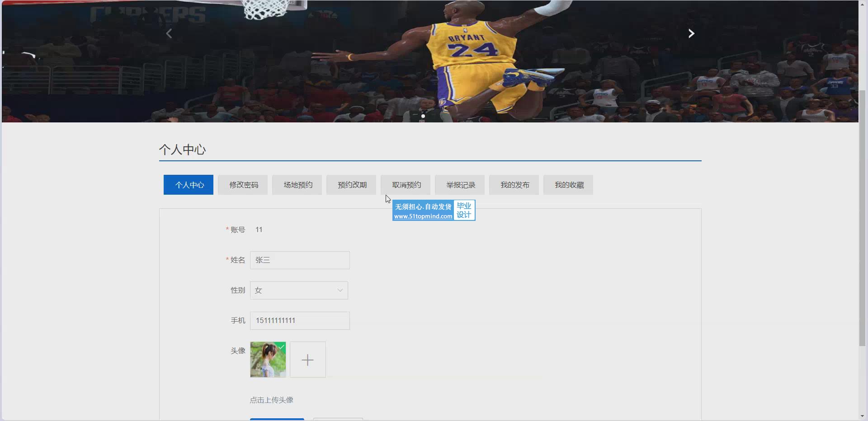868x421 pixels.
Task: View the 举报记录 tab
Action: coord(460,185)
